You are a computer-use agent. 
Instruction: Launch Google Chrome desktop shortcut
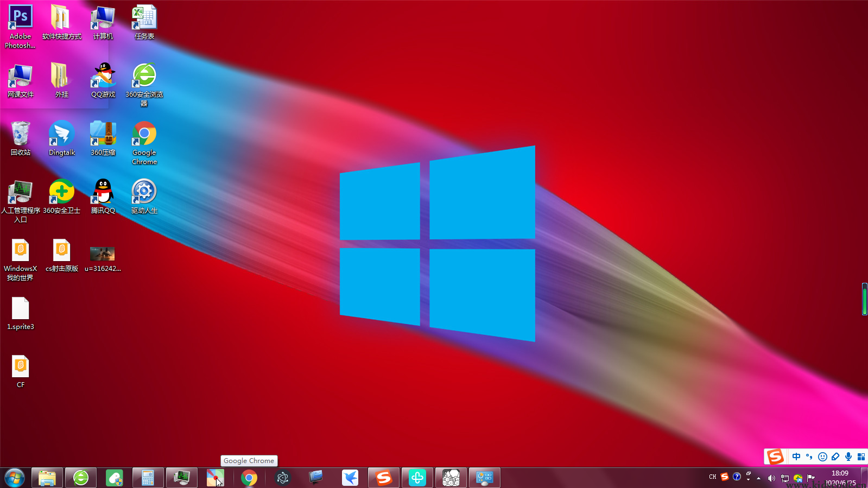coord(144,143)
